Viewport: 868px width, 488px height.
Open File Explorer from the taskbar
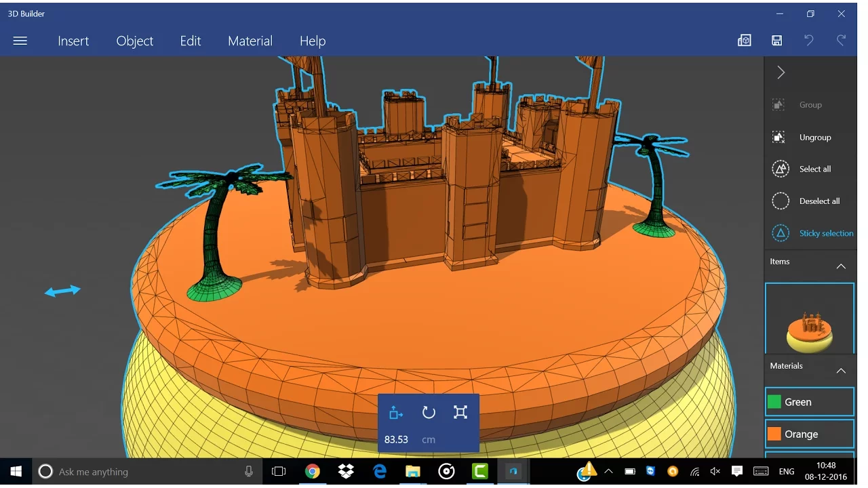click(x=413, y=472)
